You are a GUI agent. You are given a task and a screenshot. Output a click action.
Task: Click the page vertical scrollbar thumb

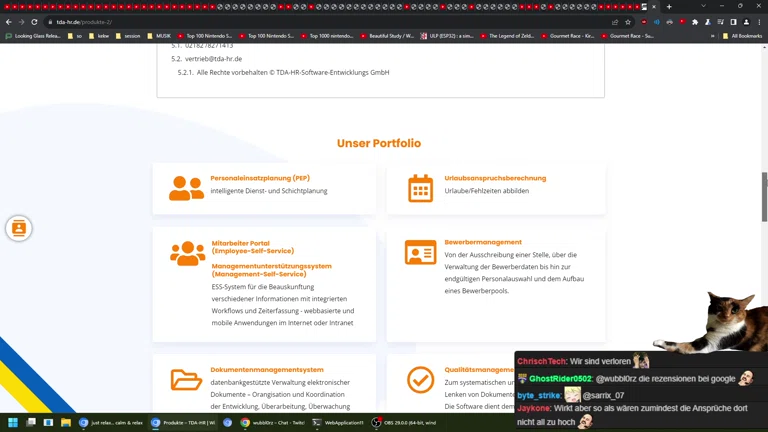[x=764, y=197]
